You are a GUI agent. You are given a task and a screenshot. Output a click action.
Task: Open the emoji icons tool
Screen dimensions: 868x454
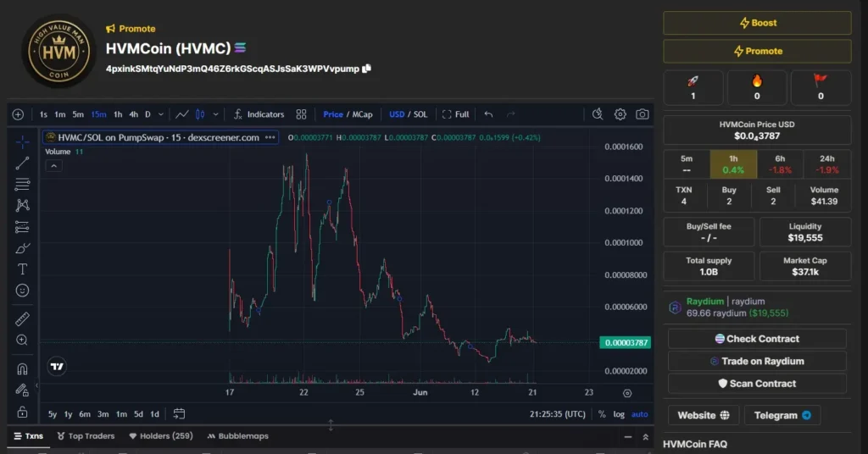22,291
